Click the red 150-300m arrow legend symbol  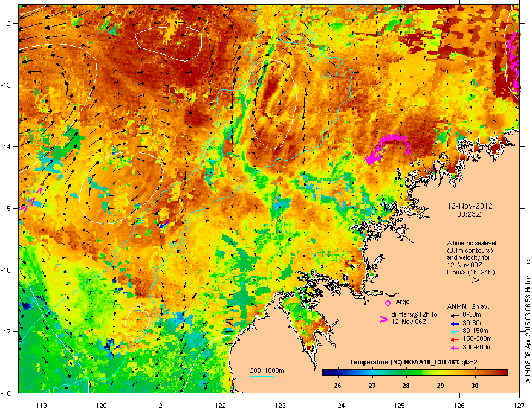pyautogui.click(x=455, y=339)
